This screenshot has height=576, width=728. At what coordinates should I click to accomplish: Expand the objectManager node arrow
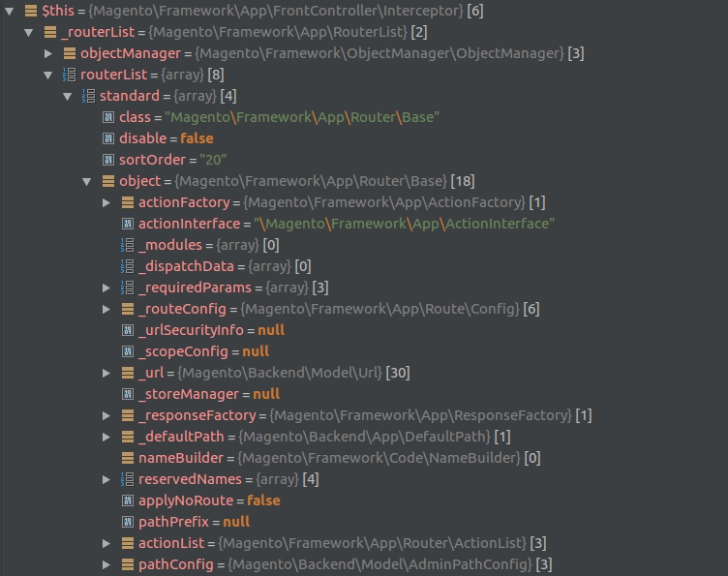tap(48, 54)
